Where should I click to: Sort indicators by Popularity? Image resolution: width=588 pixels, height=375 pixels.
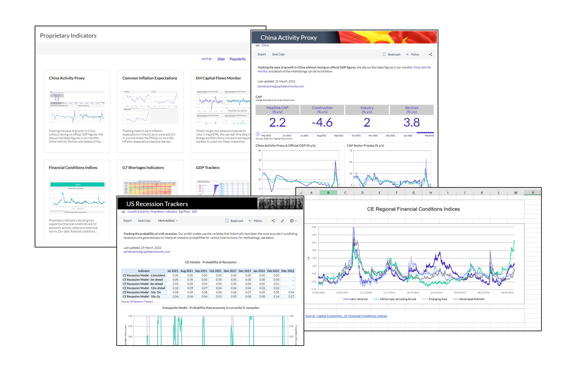238,59
